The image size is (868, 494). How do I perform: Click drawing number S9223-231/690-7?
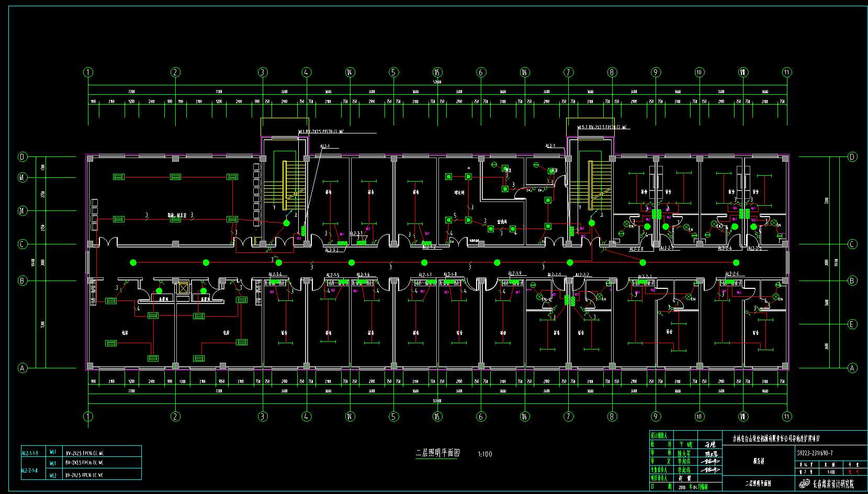coord(815,453)
